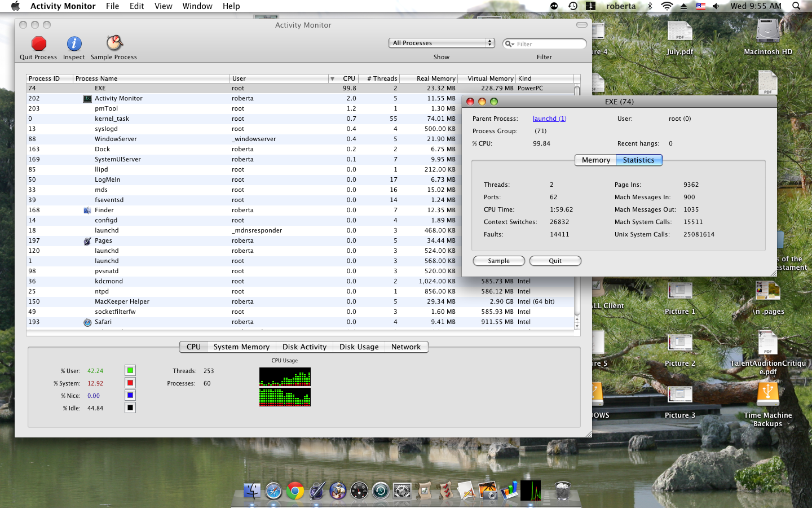
Task: Open Google Chrome from the Dock
Action: [x=295, y=491]
